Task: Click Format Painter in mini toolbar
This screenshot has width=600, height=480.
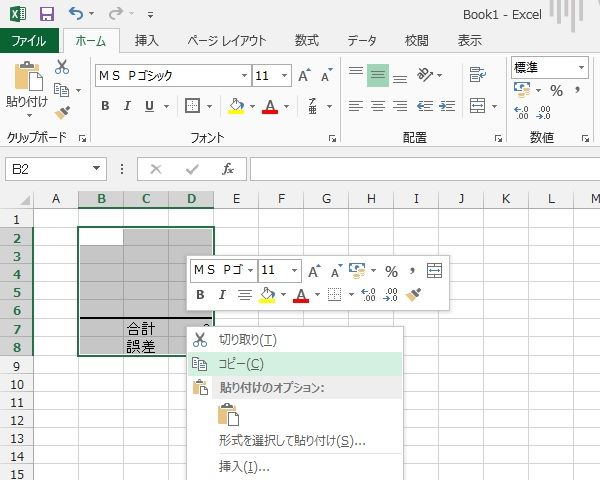Action: (x=413, y=295)
